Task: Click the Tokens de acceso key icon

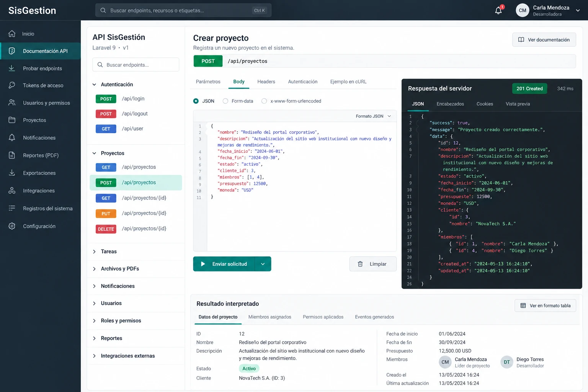Action: [x=12, y=85]
